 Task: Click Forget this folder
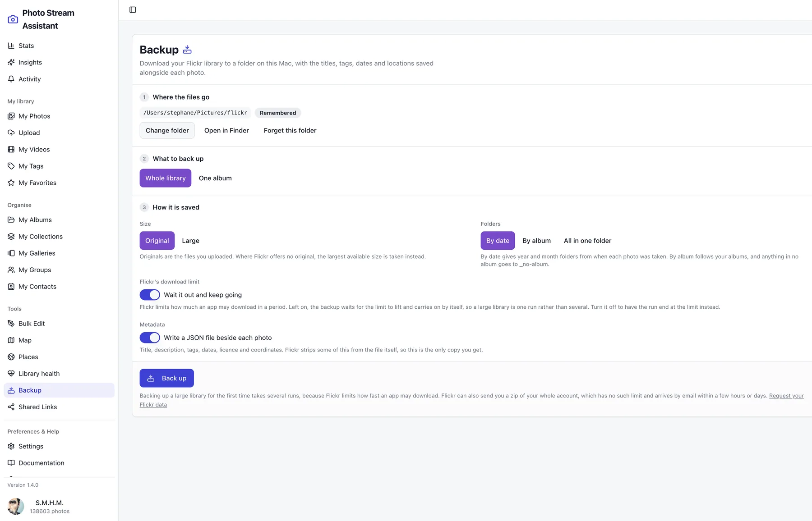(290, 130)
